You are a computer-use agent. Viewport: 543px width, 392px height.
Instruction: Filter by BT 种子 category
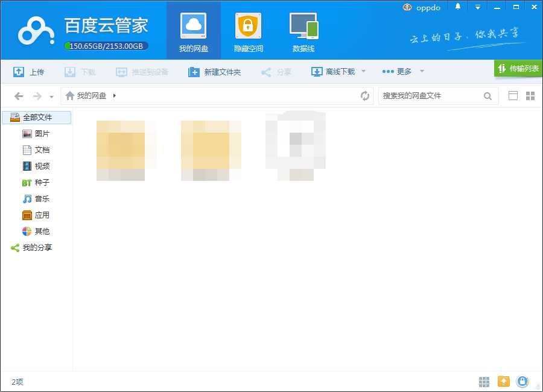(36, 183)
